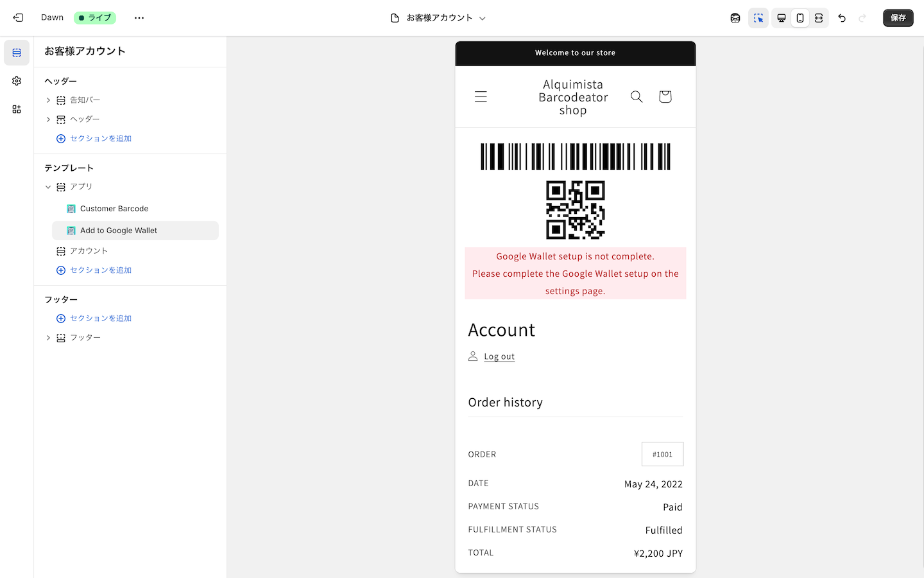Click the undo arrow icon

[x=842, y=18]
